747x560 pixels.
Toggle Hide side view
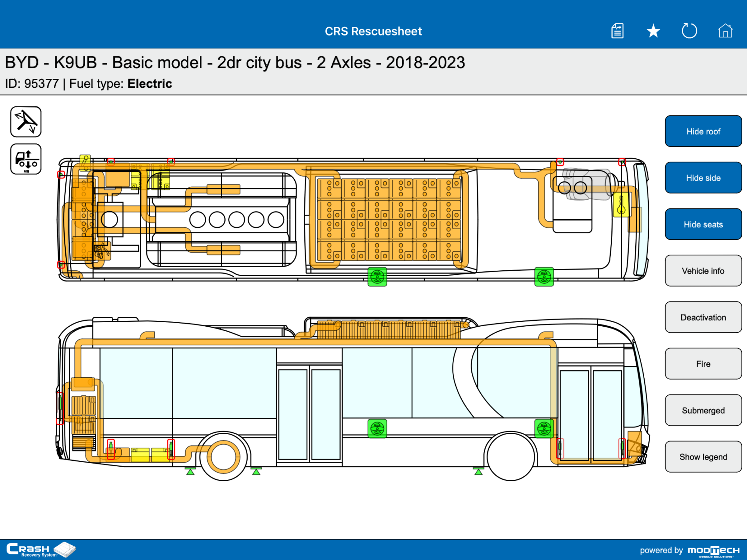coord(703,178)
